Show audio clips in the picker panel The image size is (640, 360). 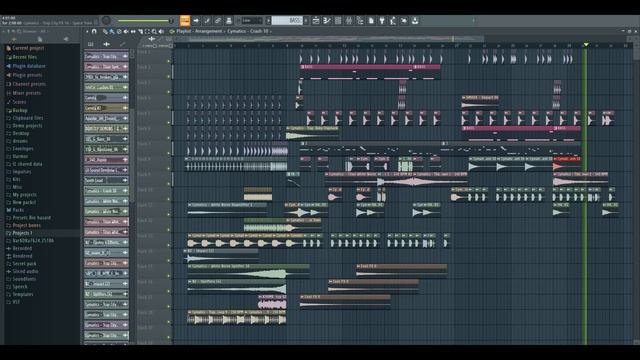tap(107, 44)
